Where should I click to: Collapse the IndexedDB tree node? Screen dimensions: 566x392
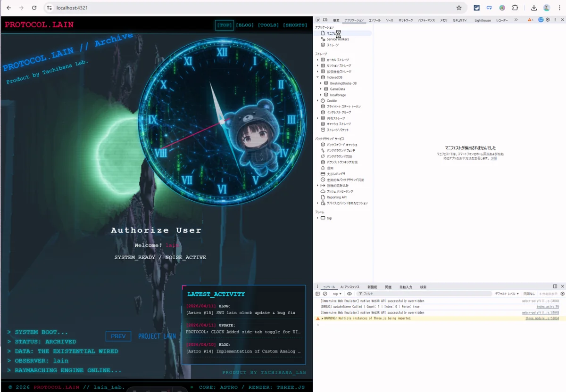tap(317, 77)
